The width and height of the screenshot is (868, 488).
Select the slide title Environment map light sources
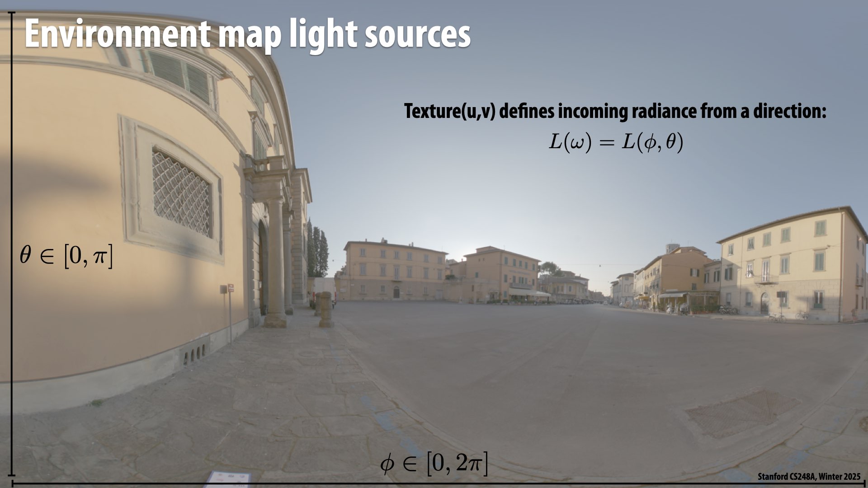coord(248,34)
